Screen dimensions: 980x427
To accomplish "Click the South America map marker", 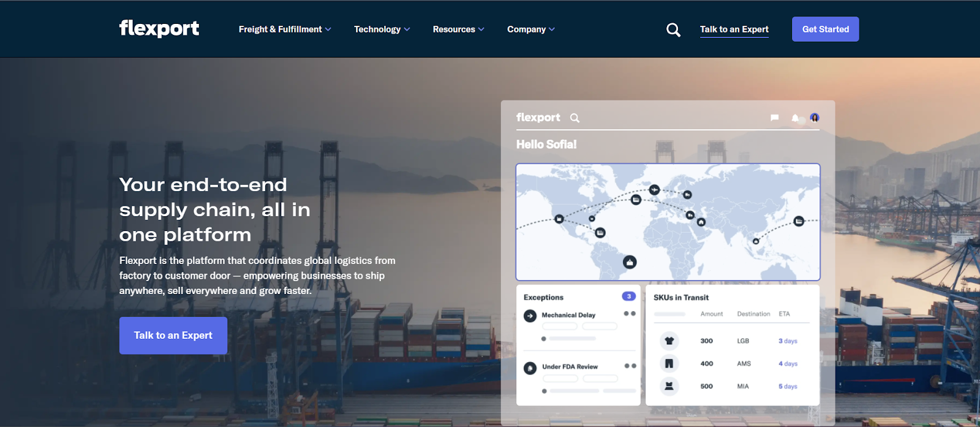I will (630, 262).
